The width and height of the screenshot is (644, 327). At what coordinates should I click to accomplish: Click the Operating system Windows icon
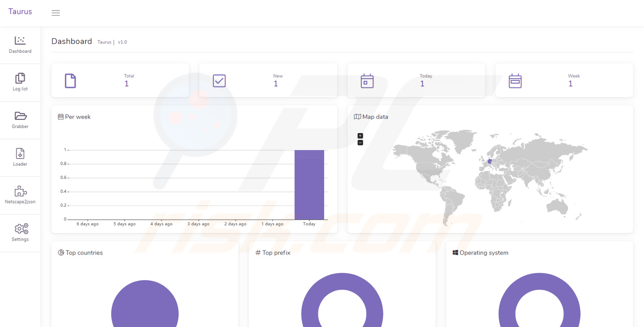pyautogui.click(x=455, y=253)
